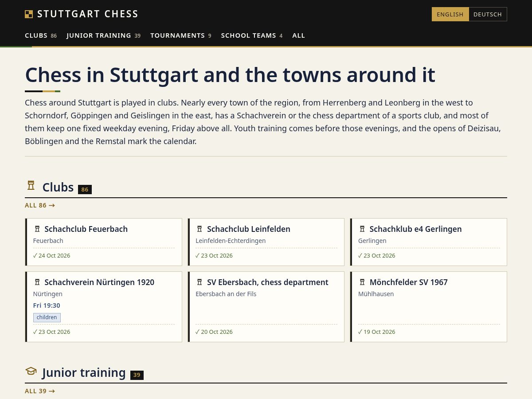This screenshot has height=399, width=532.
Task: Click the 20 Oct 2026 verified date
Action: click(214, 332)
